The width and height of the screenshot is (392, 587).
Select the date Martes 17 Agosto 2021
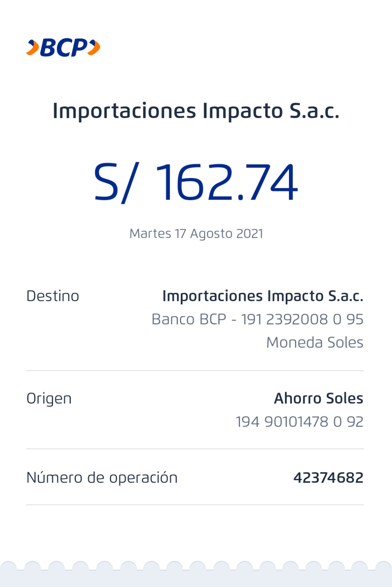196,233
